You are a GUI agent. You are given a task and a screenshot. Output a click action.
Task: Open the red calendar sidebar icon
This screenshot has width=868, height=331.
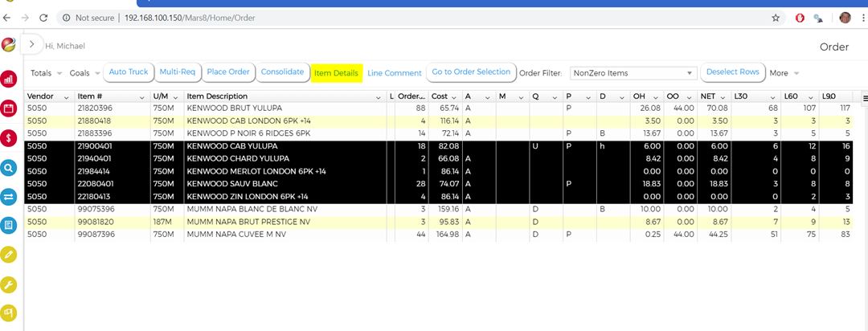tap(9, 108)
